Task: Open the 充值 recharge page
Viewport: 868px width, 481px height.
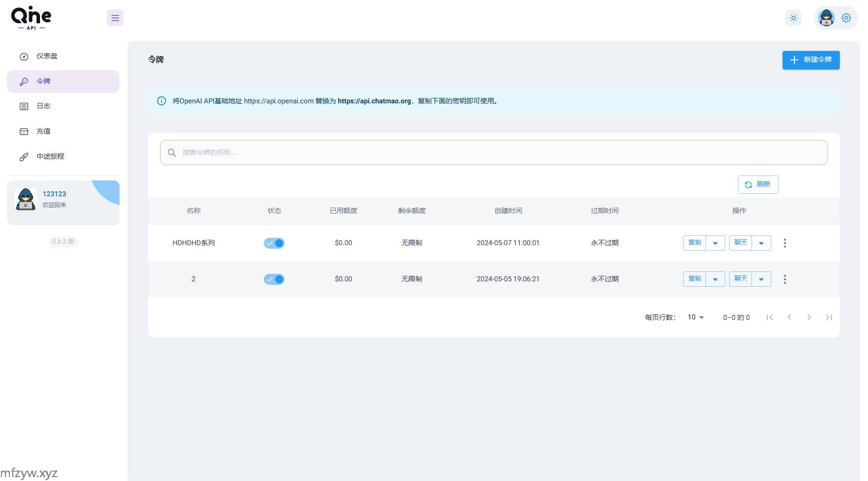Action: (x=43, y=131)
